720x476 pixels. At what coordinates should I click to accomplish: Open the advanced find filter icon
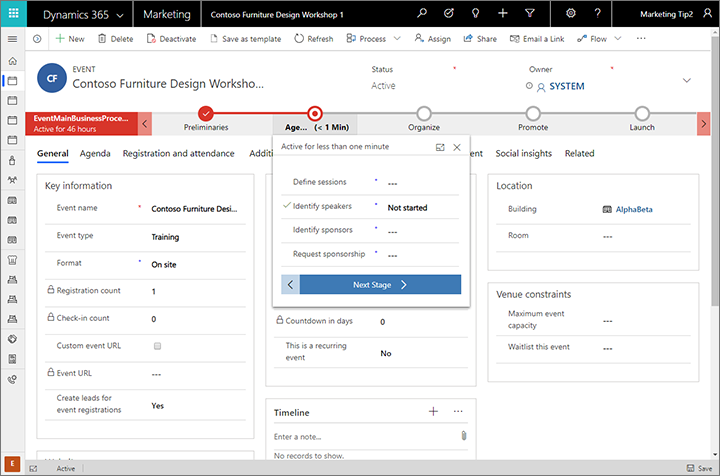click(529, 15)
